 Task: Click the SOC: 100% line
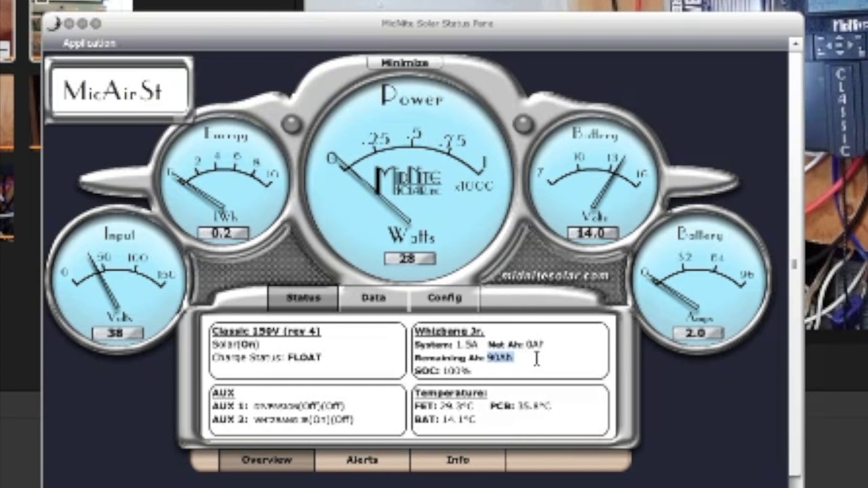(x=442, y=370)
